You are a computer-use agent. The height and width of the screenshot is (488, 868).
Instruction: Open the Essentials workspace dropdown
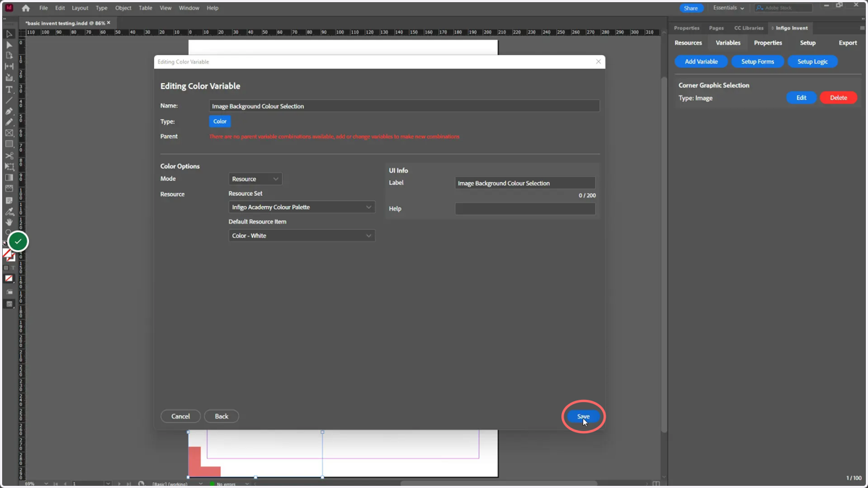pyautogui.click(x=728, y=8)
